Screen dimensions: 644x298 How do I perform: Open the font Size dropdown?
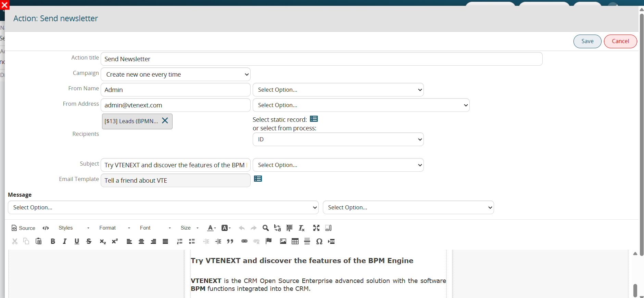pyautogui.click(x=190, y=228)
